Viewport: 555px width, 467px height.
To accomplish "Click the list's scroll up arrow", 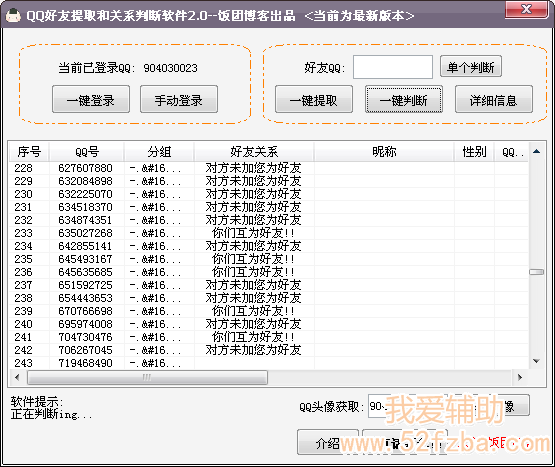I will (x=537, y=152).
